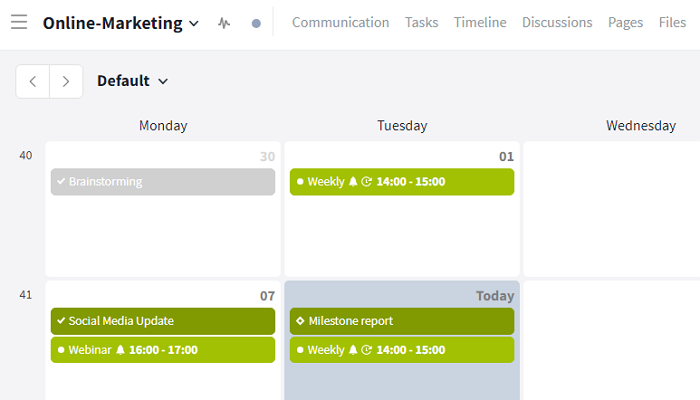Open the Timeline tab
The image size is (700, 400).
[480, 22]
